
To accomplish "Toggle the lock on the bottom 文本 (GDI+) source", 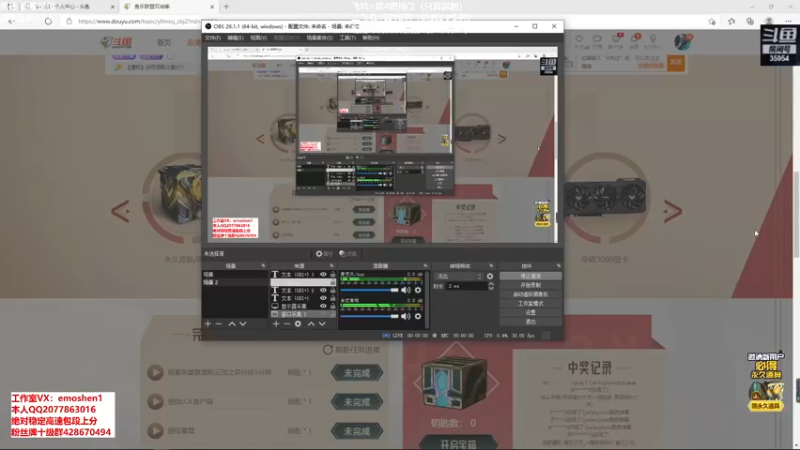I will (x=333, y=298).
